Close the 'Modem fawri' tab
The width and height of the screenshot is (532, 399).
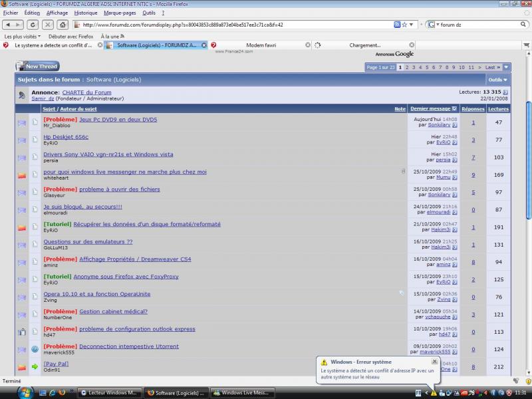pos(308,45)
